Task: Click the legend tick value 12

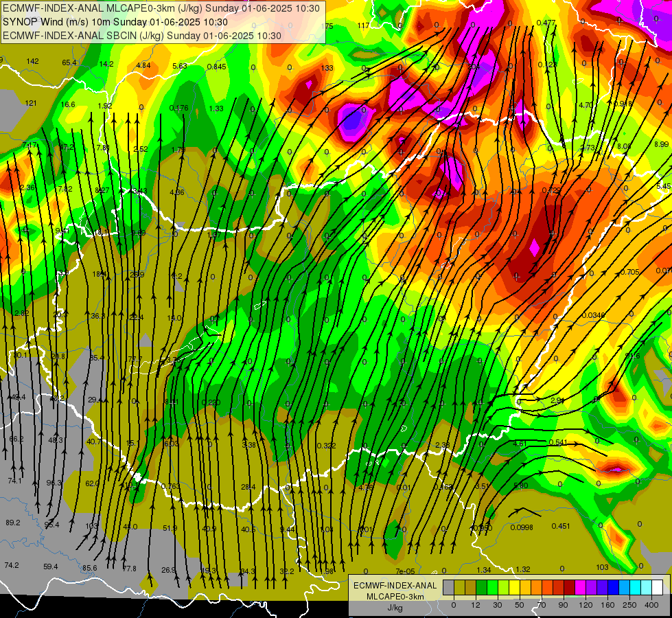Action: [x=476, y=605]
